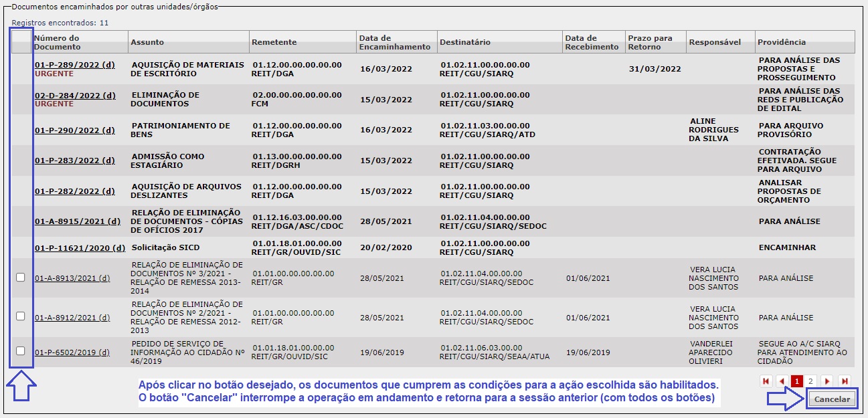Click the Assunto column header

(x=189, y=42)
